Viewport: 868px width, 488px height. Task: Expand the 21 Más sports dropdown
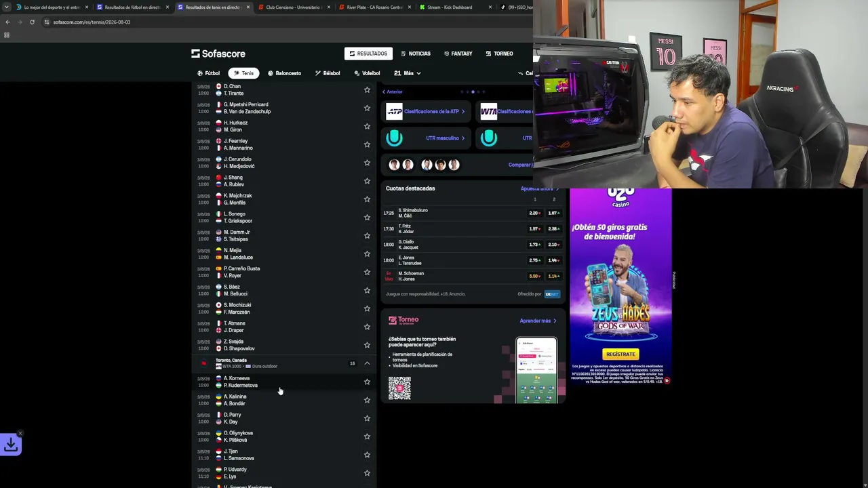click(408, 73)
